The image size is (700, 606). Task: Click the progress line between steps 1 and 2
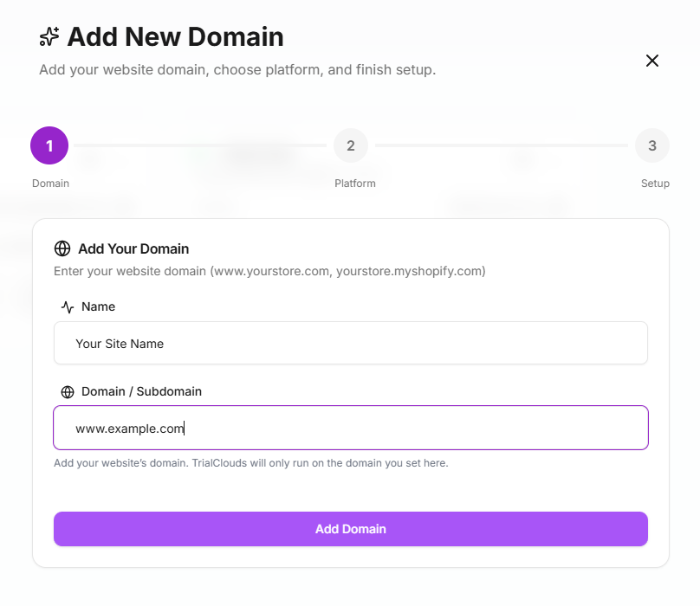click(199, 145)
